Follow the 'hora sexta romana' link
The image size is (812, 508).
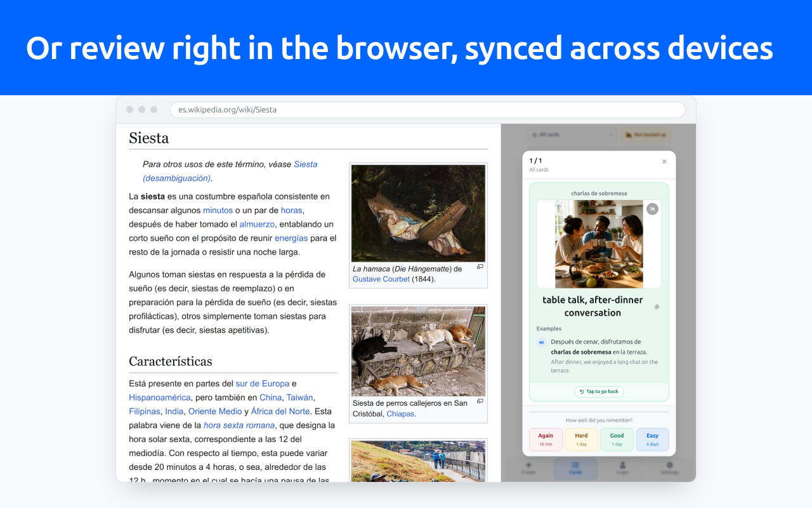[239, 425]
